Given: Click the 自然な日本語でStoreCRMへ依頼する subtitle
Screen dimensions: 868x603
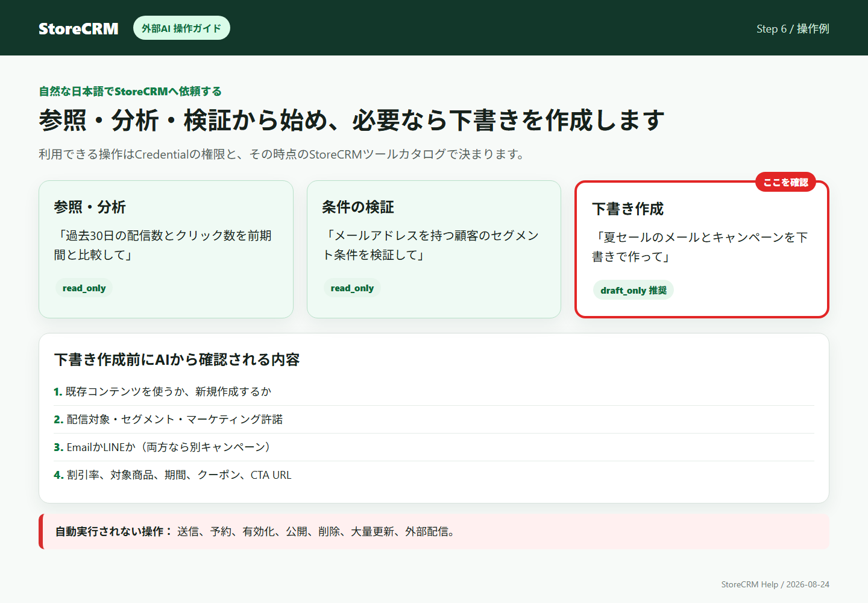Looking at the screenshot, I should point(130,91).
